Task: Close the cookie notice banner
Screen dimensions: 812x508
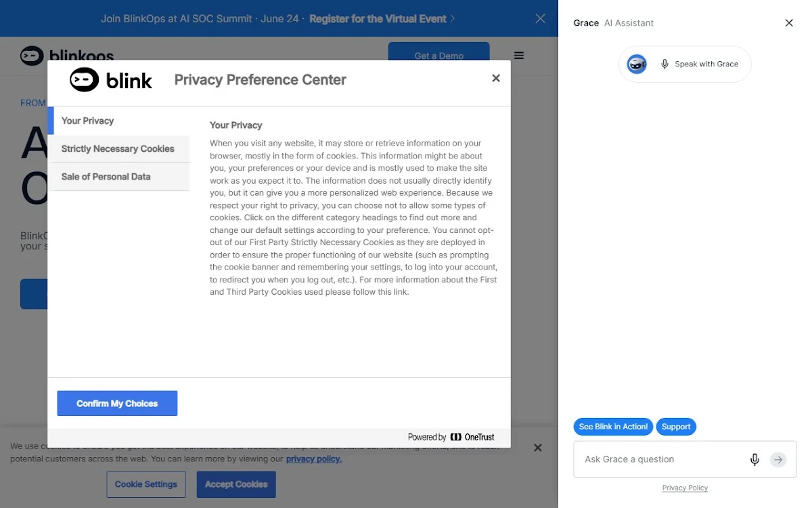Action: pos(538,448)
